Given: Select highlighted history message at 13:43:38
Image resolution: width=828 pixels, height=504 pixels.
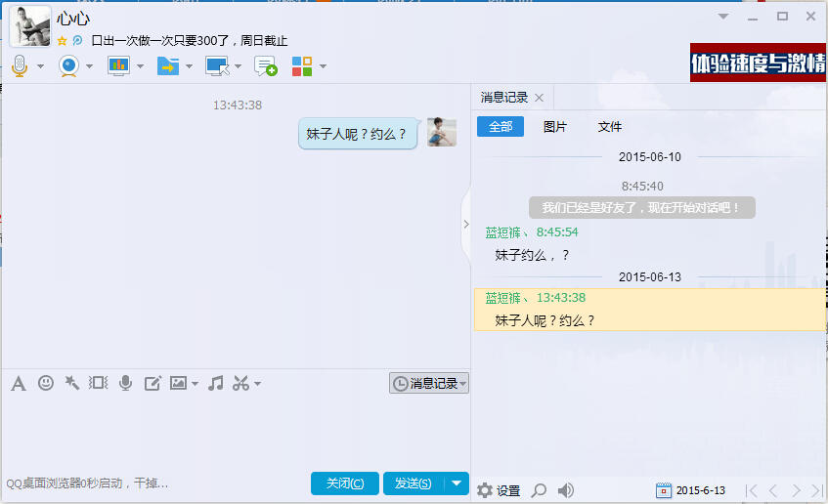Looking at the screenshot, I should coord(649,310).
